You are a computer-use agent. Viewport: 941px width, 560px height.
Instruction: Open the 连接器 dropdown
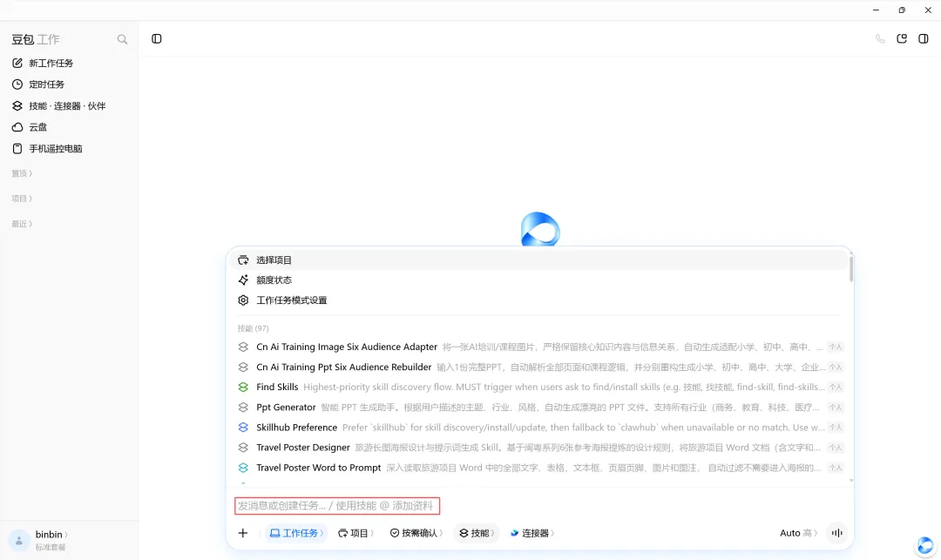point(532,533)
